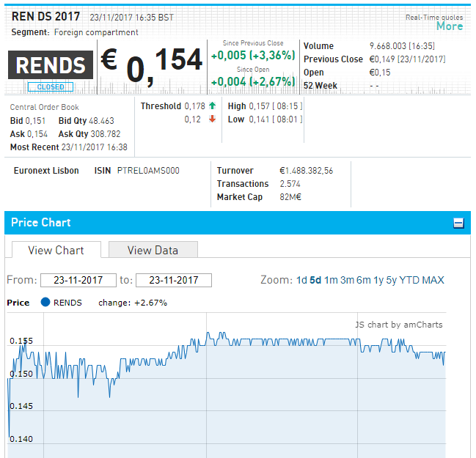
Task: Set chart zoom to YTD
Action: pos(409,280)
